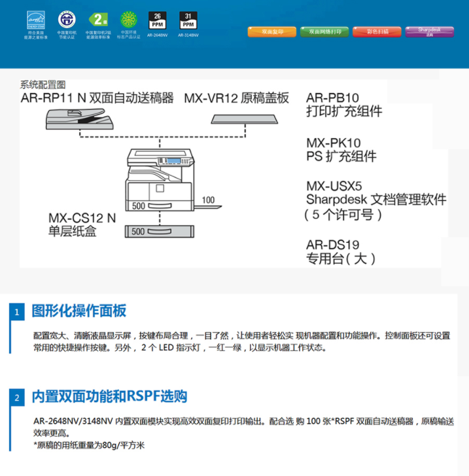This screenshot has width=469, height=476.
Task: Click the 500-sheet tray inside the copier
Action: (x=160, y=206)
